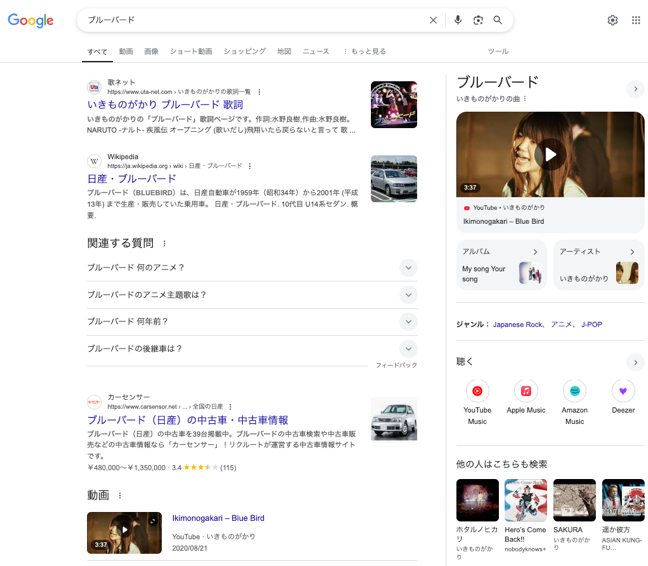Click into the search input field

click(x=252, y=20)
